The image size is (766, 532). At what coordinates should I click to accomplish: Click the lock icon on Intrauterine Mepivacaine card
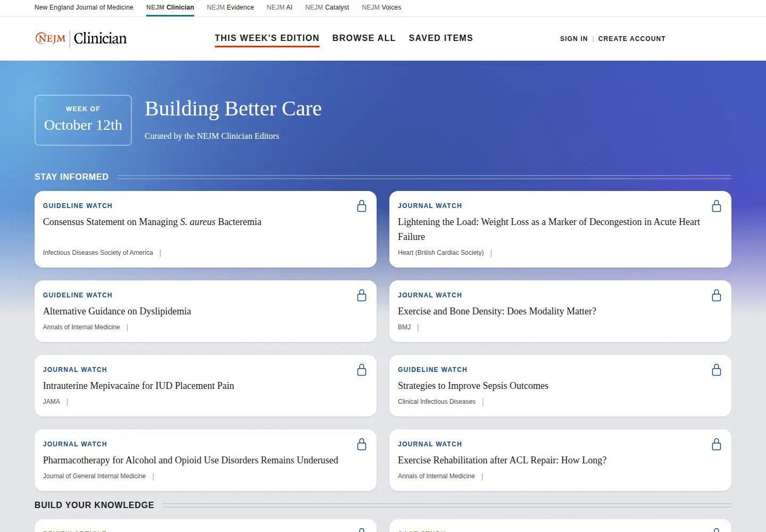click(x=362, y=370)
